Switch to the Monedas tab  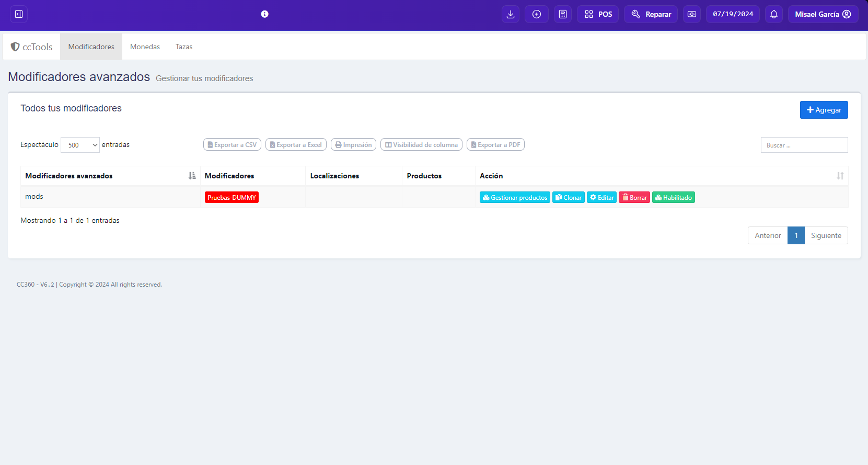click(145, 47)
